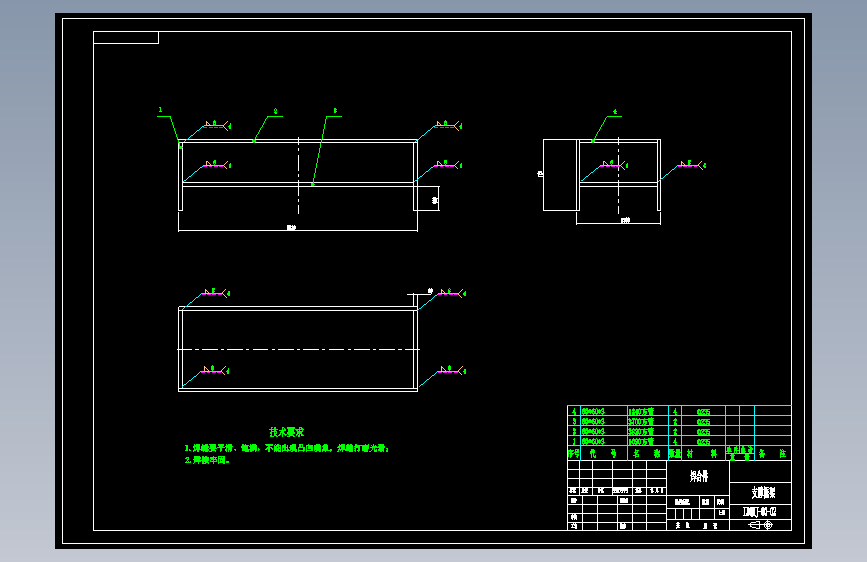Select the 名称 header in parts list
The width and height of the screenshot is (867, 562).
pyautogui.click(x=646, y=454)
